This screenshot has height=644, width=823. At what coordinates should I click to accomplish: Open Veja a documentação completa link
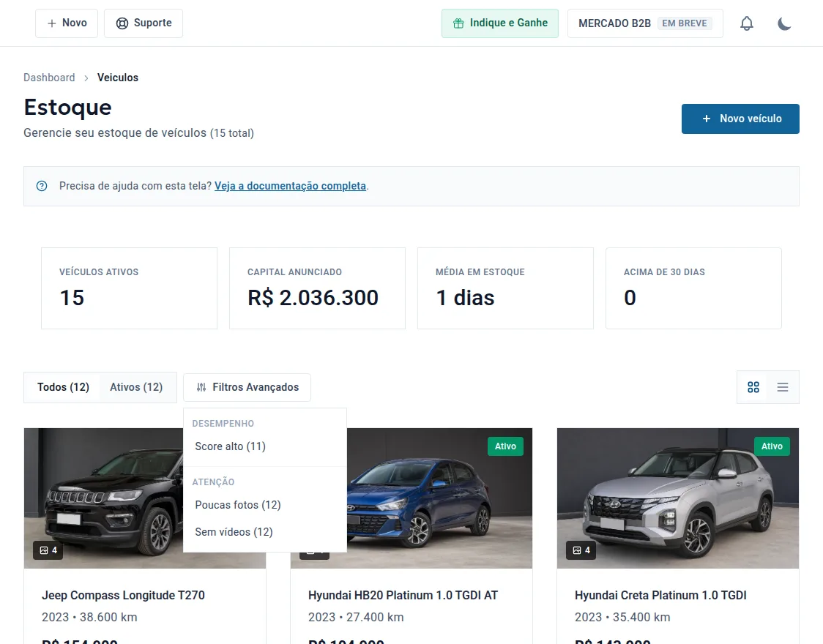click(x=290, y=186)
